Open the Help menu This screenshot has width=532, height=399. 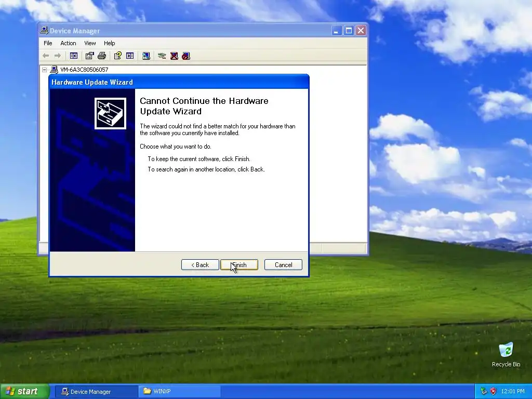109,43
